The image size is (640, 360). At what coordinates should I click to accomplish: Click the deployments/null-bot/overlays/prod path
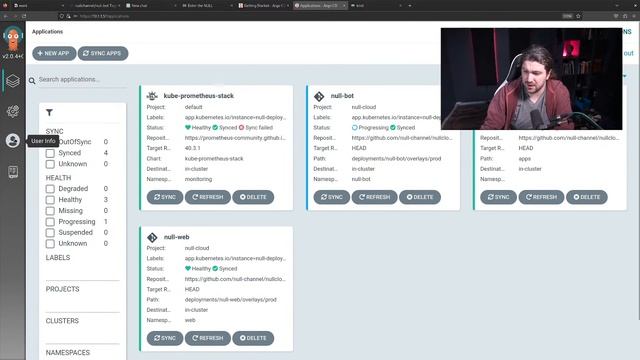tap(396, 159)
